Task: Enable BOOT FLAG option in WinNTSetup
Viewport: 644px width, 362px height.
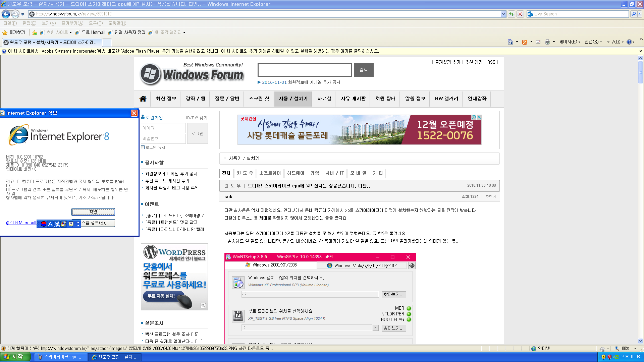Action: point(408,319)
